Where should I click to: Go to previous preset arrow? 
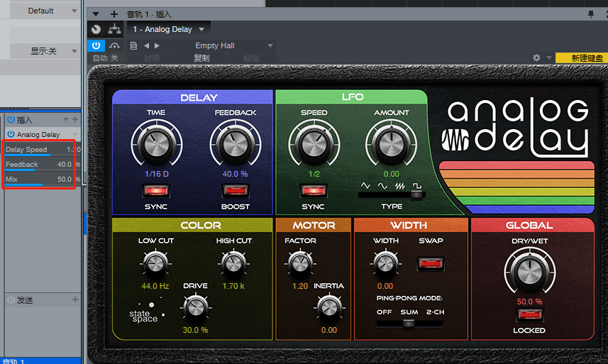tap(146, 45)
